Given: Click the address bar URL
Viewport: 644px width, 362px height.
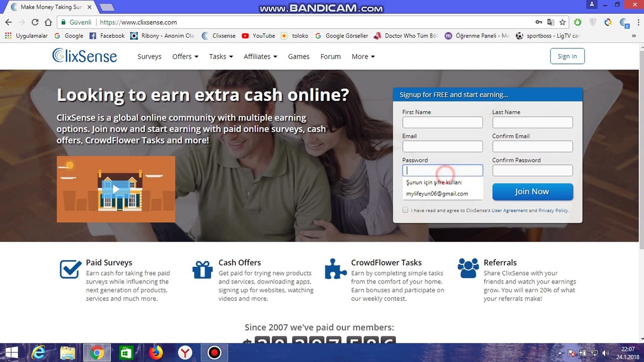Looking at the screenshot, I should pos(138,22).
